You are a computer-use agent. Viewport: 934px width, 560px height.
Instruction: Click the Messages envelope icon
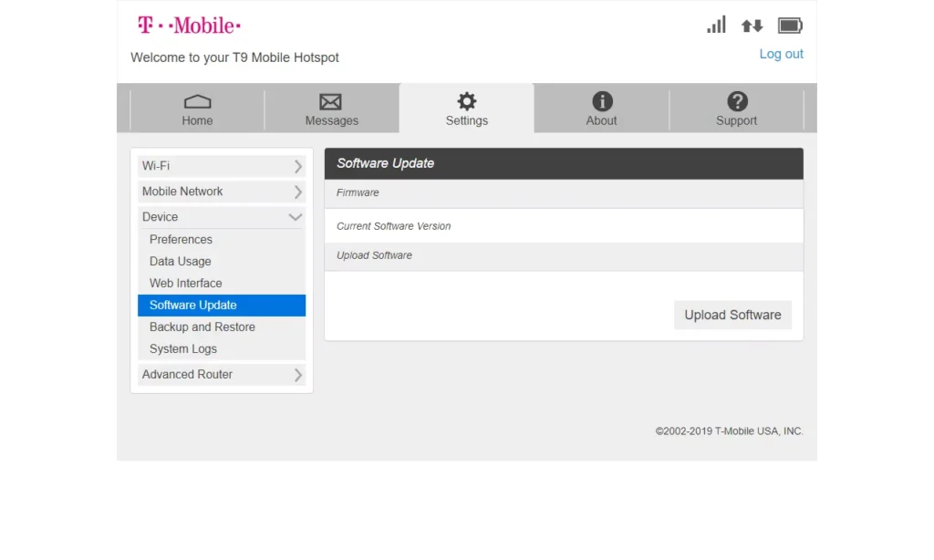330,102
